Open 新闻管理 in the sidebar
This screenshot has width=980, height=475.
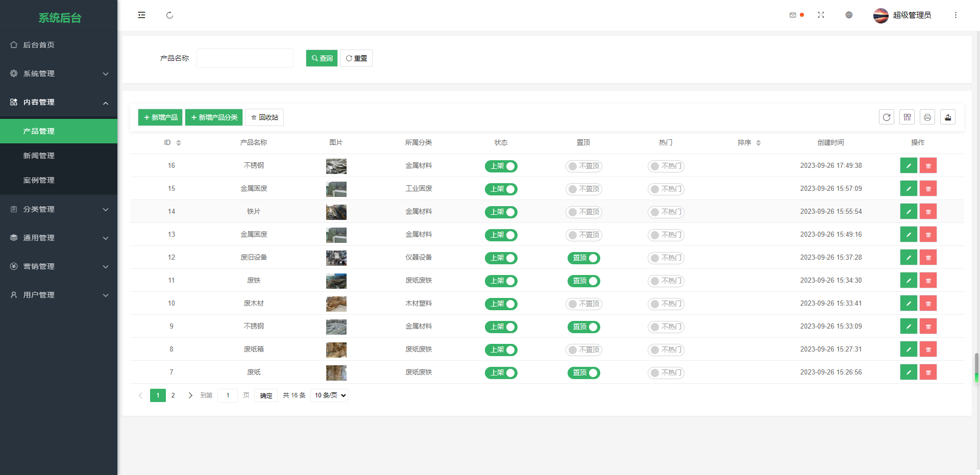tap(39, 156)
